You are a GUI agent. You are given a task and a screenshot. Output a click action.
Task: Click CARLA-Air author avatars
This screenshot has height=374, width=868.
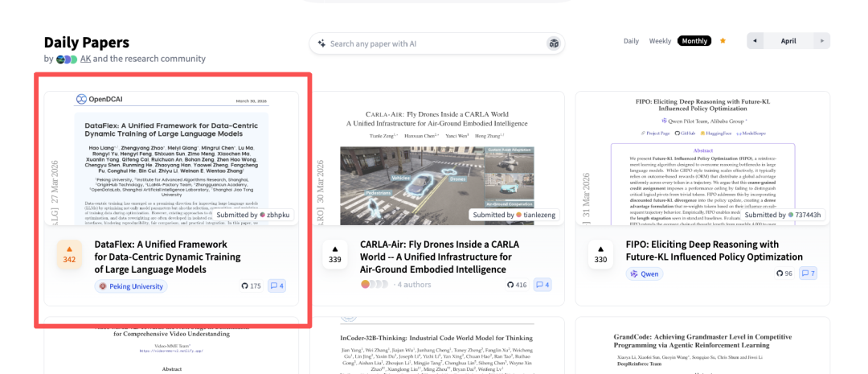(375, 285)
